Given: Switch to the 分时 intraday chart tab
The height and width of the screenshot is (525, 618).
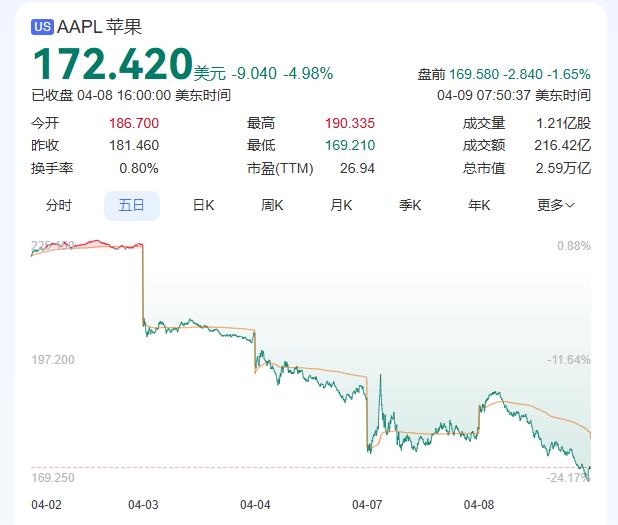Looking at the screenshot, I should pyautogui.click(x=59, y=205).
